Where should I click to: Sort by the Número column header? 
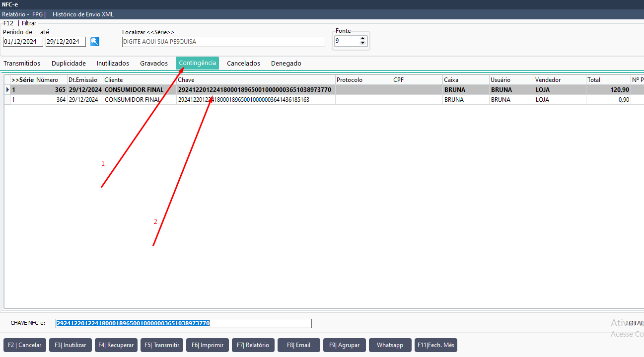pos(51,80)
